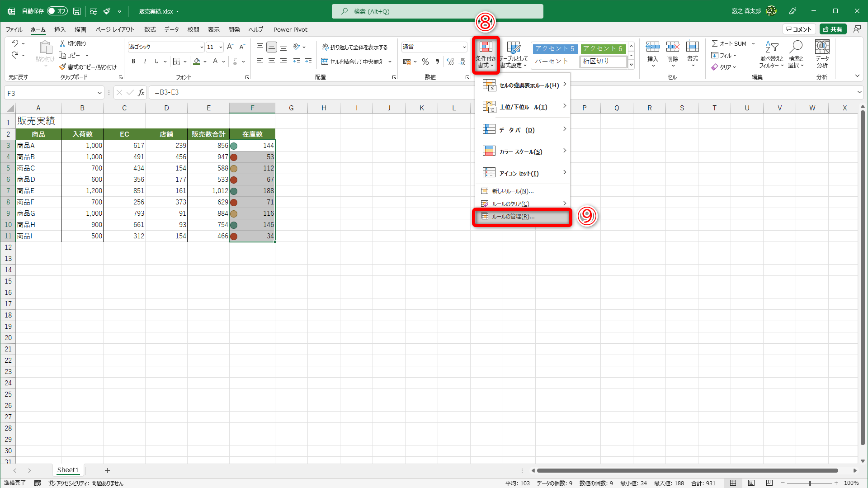The width and height of the screenshot is (868, 488).
Task: Adjust the zoom slider in status bar
Action: tap(809, 483)
